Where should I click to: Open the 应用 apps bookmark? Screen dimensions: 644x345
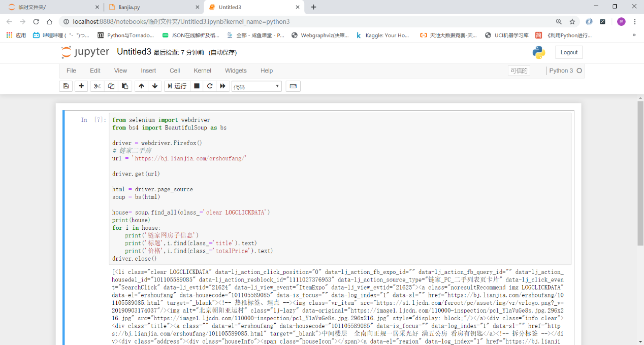16,36
